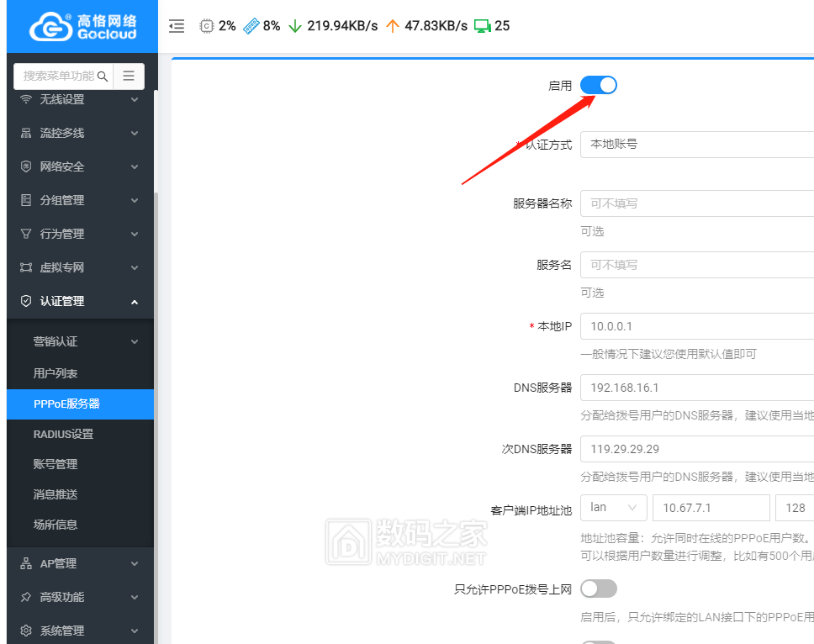Enable 只允许PPPoE拨号上网 switch
This screenshot has height=644, width=814.
(x=598, y=589)
